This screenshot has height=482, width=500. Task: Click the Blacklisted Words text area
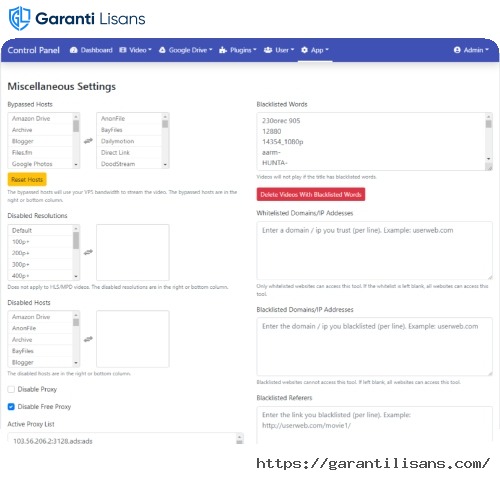(x=374, y=142)
